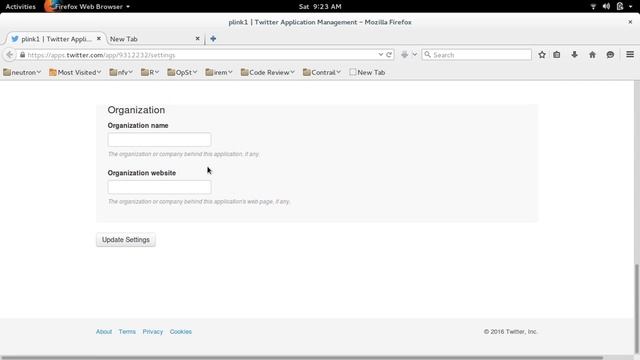
Task: Open the OpSt bookmarks folder
Action: pyautogui.click(x=182, y=72)
